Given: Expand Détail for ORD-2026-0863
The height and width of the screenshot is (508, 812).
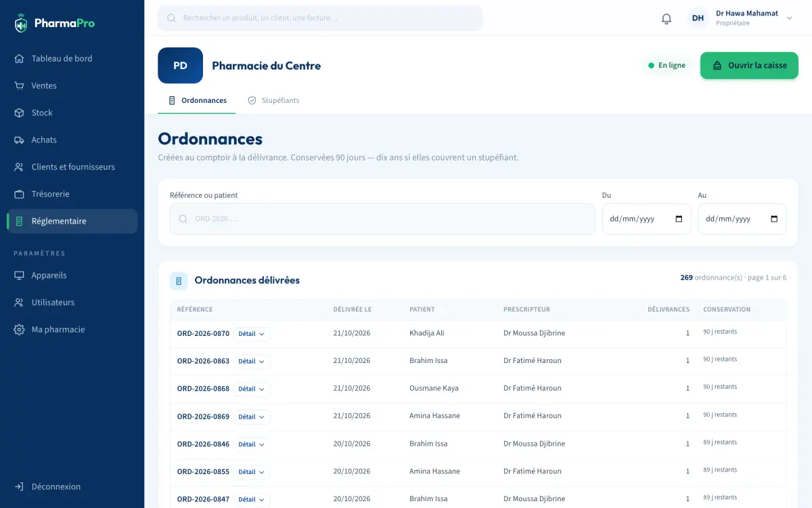Looking at the screenshot, I should pos(252,362).
